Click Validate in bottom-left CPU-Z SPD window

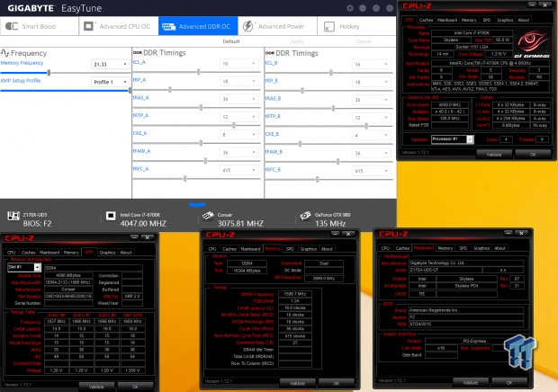[97, 387]
